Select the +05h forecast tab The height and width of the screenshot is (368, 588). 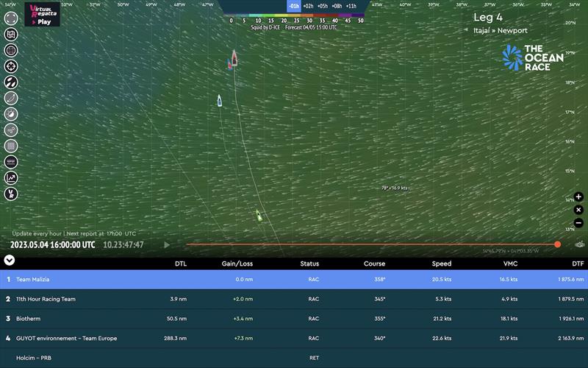coord(323,6)
